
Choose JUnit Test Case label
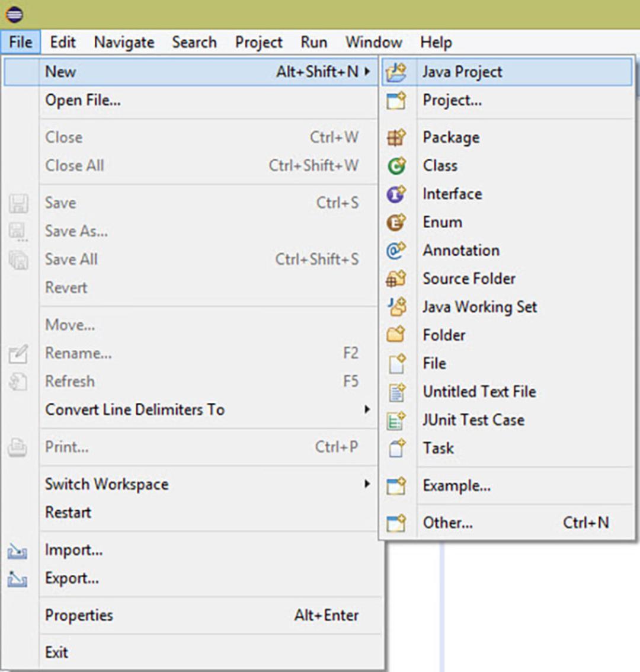(x=473, y=420)
